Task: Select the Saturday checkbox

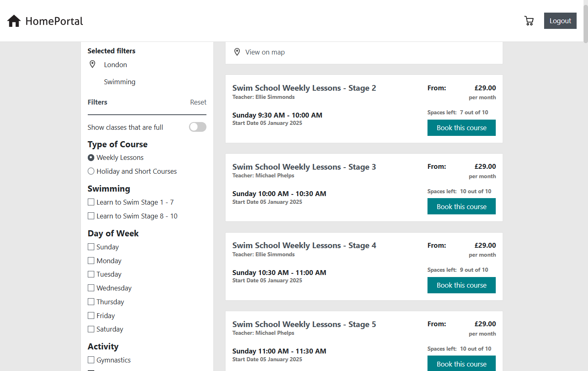Action: point(91,329)
